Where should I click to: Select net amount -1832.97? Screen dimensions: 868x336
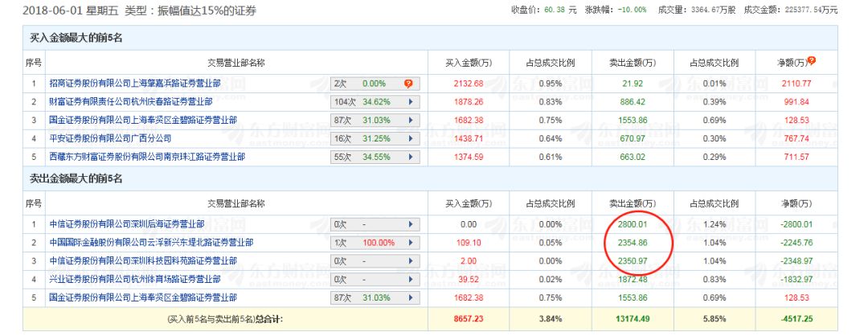tap(796, 280)
